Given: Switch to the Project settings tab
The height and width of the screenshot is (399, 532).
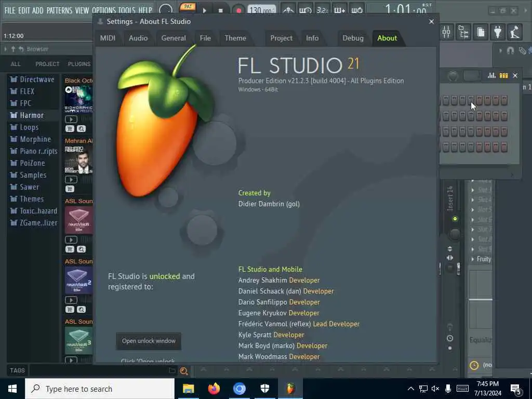Looking at the screenshot, I should click(x=281, y=38).
